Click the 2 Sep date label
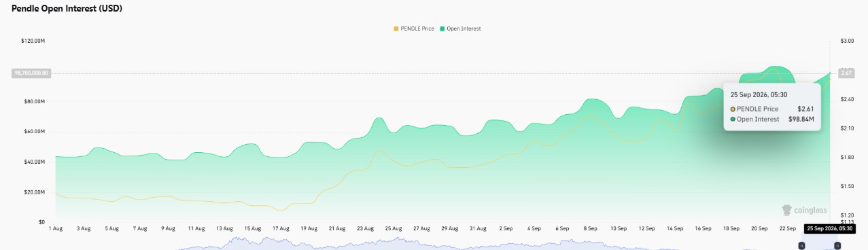The width and height of the screenshot is (868, 250). coord(506,229)
